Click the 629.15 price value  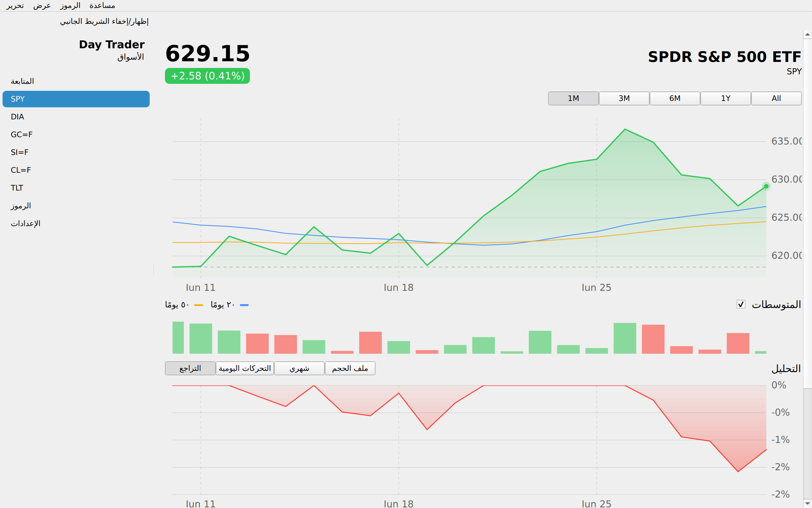coord(208,54)
